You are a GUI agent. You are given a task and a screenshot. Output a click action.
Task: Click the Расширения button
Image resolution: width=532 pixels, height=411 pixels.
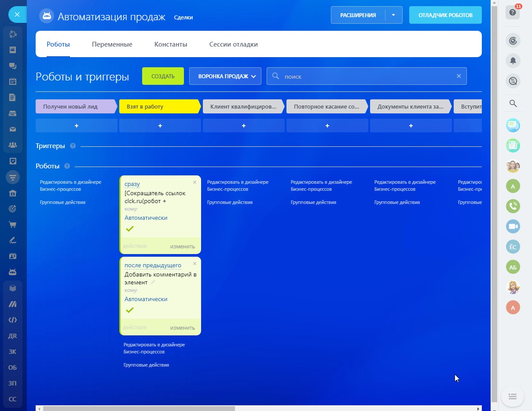[x=358, y=15]
